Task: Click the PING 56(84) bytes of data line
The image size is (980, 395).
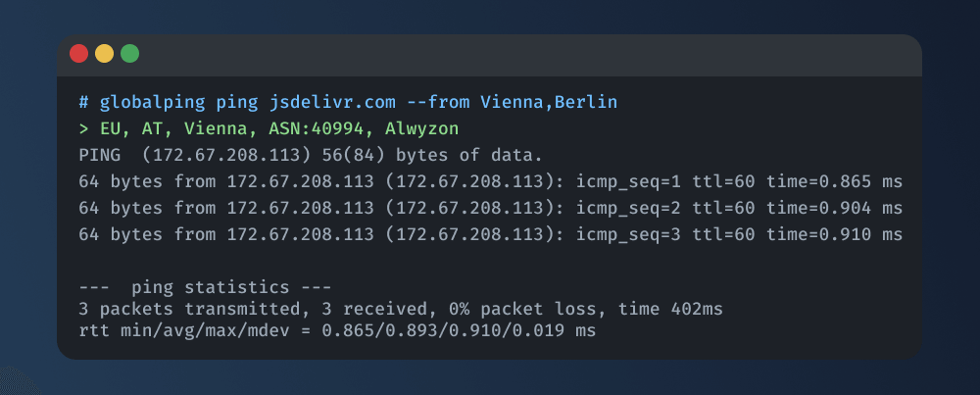Action: pos(310,155)
